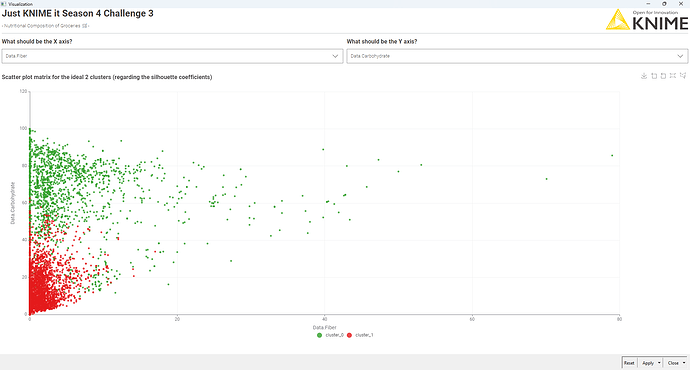Download the scatter plot as image
690x370 pixels.
pos(644,76)
